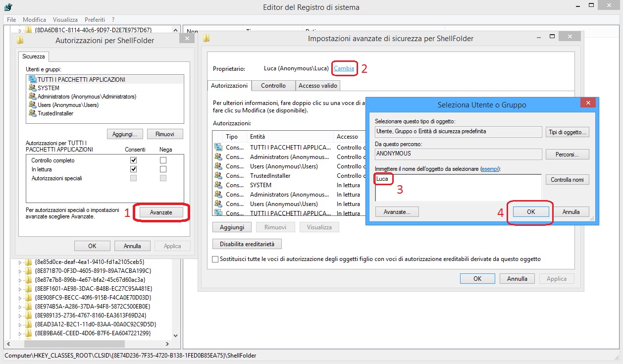This screenshot has width=623, height=364.
Task: Click the SYSTEM user icon in users list
Action: (x=33, y=88)
